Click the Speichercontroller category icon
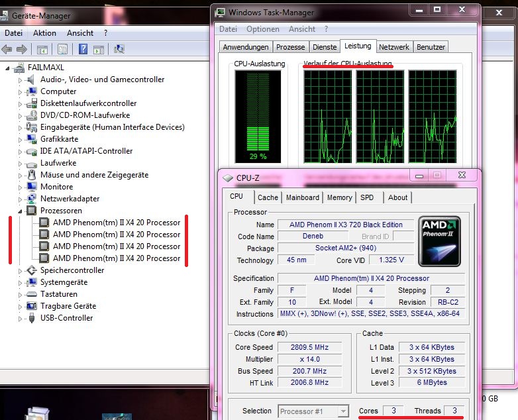The height and width of the screenshot is (420, 518). point(31,270)
